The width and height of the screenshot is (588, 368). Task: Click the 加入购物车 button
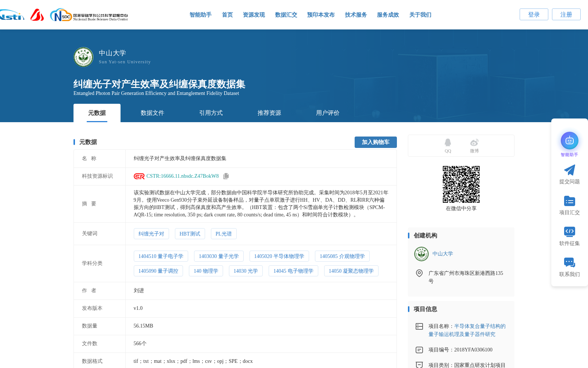[376, 142]
